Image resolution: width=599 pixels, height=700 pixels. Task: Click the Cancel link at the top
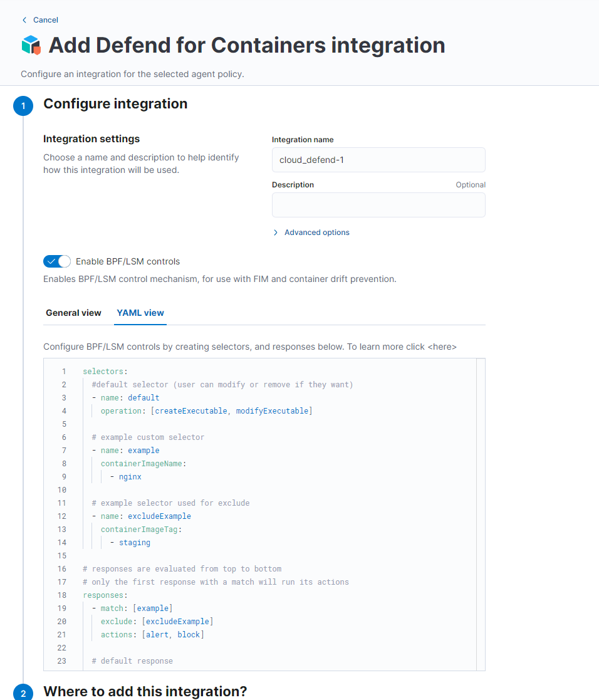45,19
